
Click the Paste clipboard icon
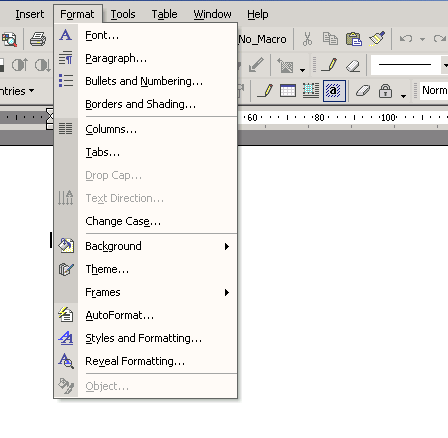pyautogui.click(x=354, y=39)
